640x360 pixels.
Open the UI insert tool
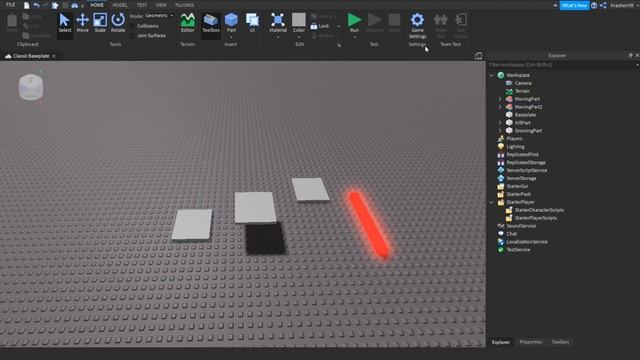click(252, 23)
